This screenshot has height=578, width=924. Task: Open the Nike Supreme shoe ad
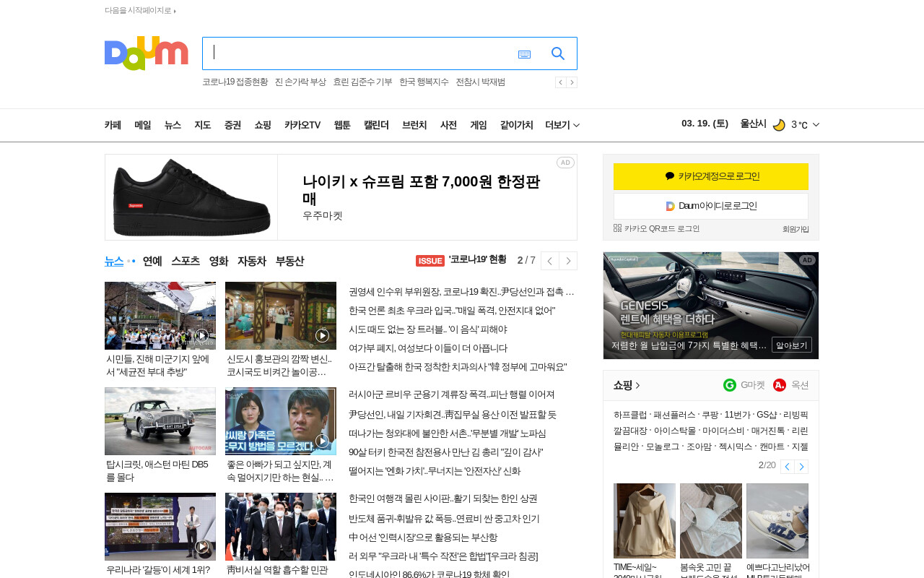tap(341, 197)
